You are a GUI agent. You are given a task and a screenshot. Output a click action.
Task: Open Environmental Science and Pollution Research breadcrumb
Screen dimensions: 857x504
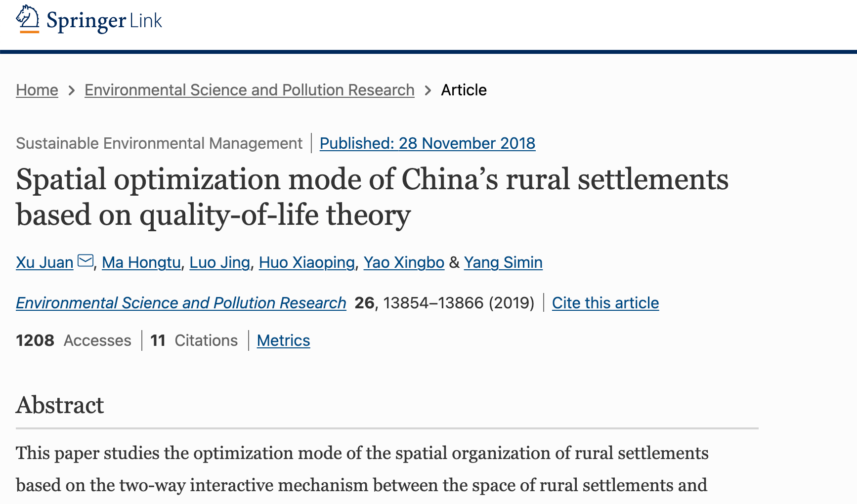click(x=250, y=90)
